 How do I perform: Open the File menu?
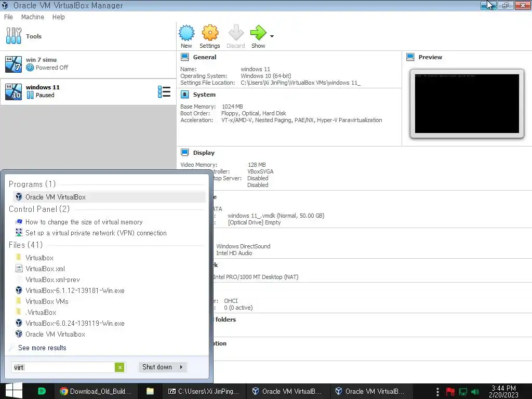(8, 17)
